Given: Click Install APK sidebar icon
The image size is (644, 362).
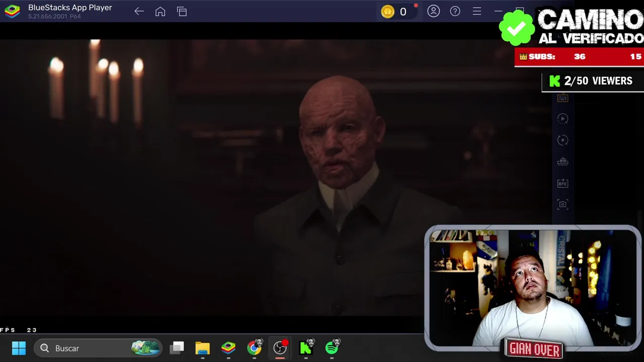Looking at the screenshot, I should pyautogui.click(x=562, y=184).
